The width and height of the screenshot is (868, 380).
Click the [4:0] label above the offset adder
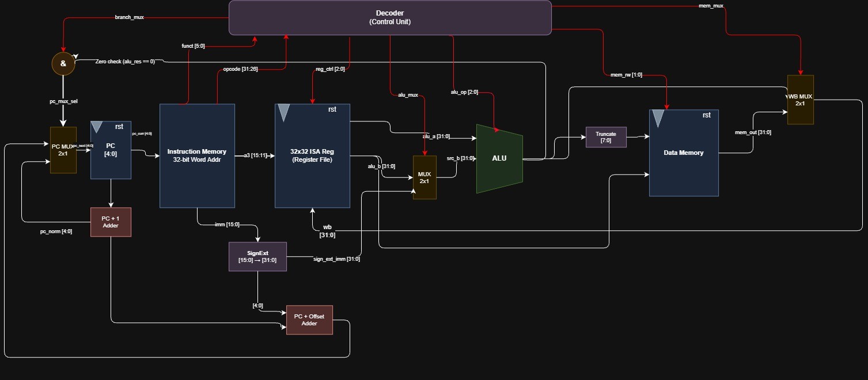pyautogui.click(x=257, y=306)
